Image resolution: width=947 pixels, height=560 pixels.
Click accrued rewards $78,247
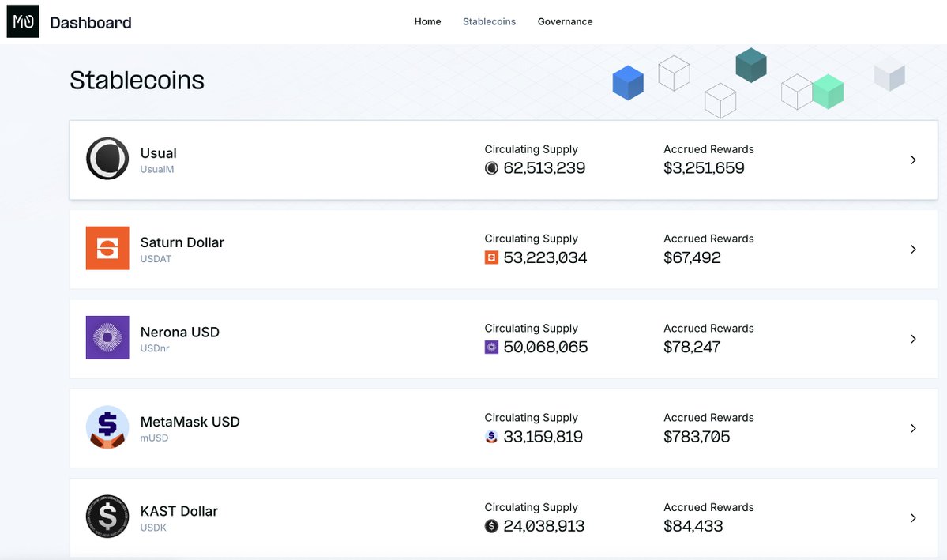click(692, 347)
